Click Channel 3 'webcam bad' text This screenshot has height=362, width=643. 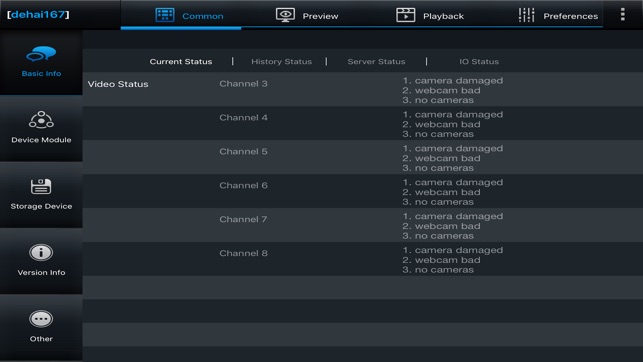(x=441, y=91)
